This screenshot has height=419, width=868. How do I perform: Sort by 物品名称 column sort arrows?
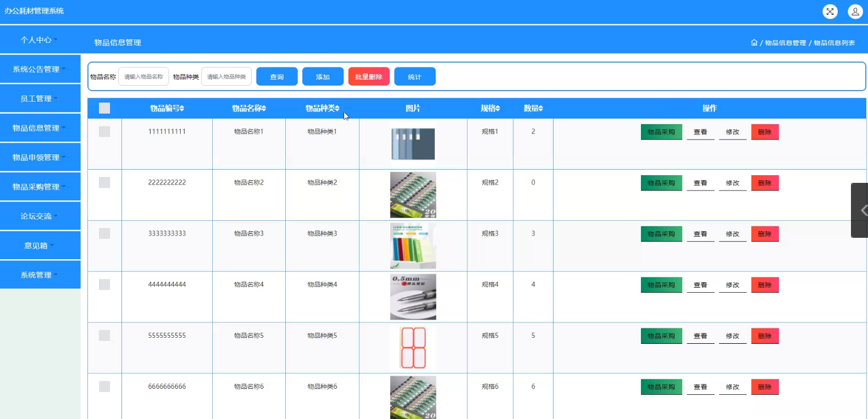[264, 109]
